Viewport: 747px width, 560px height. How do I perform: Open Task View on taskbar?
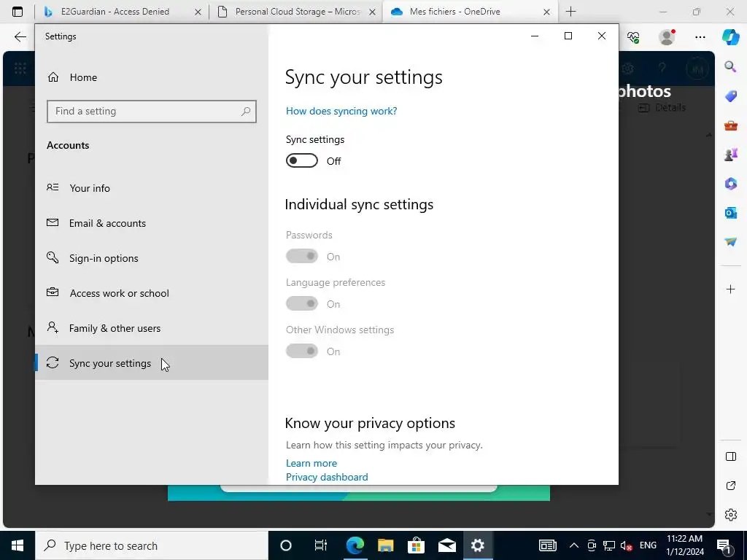click(x=321, y=545)
